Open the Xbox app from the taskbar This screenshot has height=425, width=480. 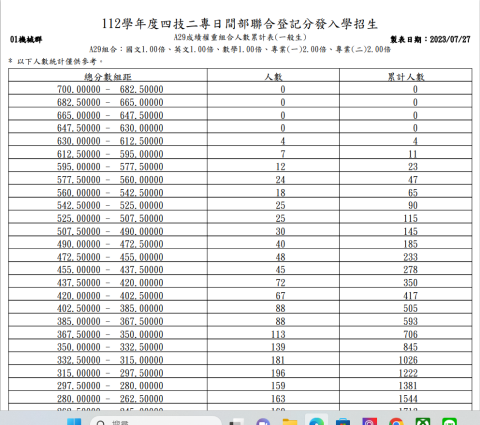423,421
